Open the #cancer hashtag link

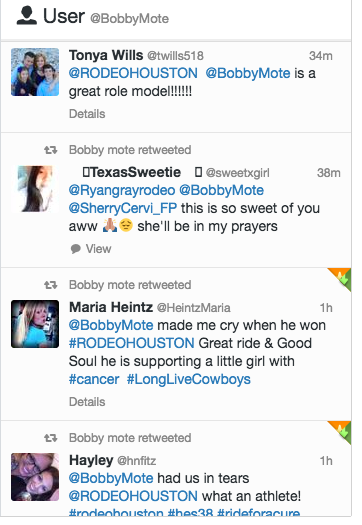(x=94, y=379)
